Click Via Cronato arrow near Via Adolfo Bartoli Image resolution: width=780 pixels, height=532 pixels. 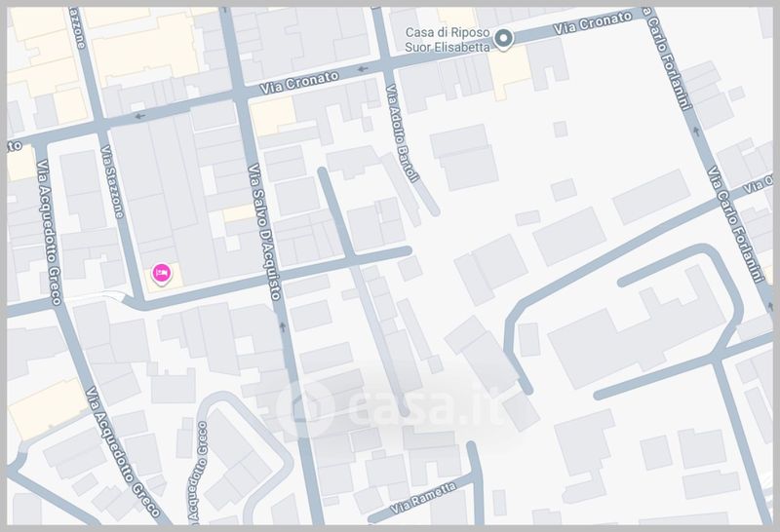(x=363, y=70)
